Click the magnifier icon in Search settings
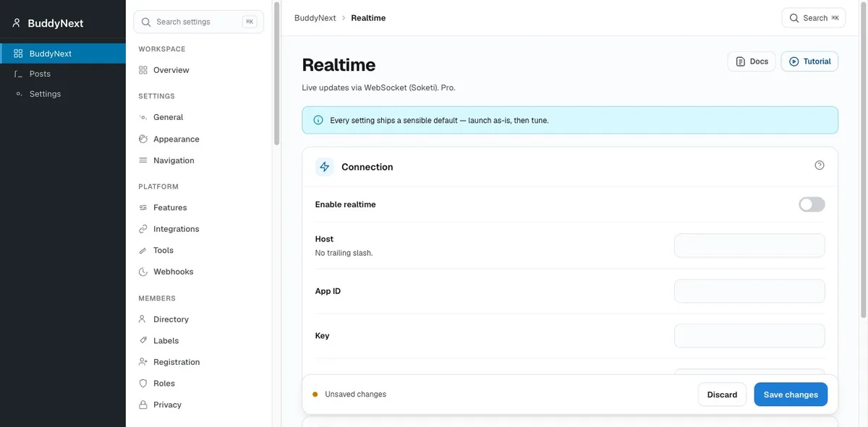Viewport: 868px width, 427px height. pos(146,22)
